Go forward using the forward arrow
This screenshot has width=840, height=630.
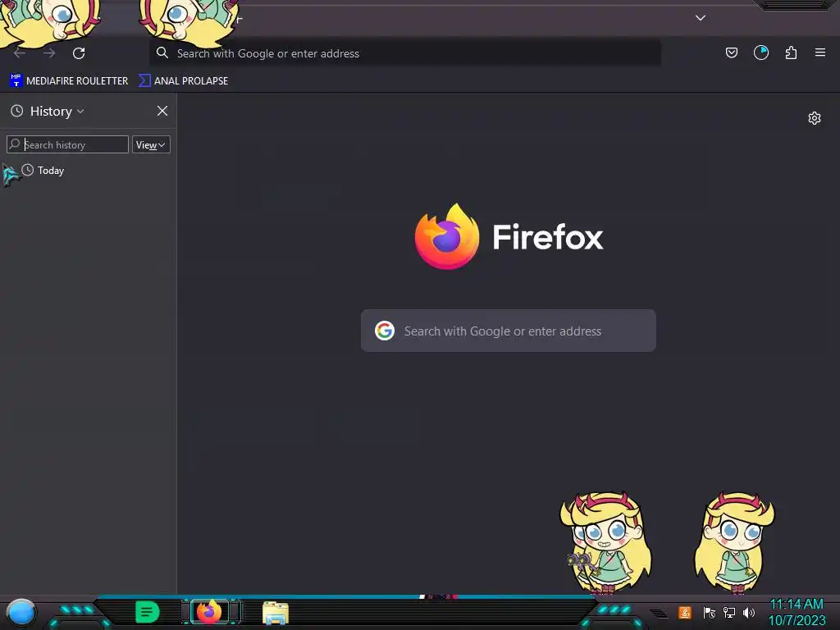pos(49,53)
